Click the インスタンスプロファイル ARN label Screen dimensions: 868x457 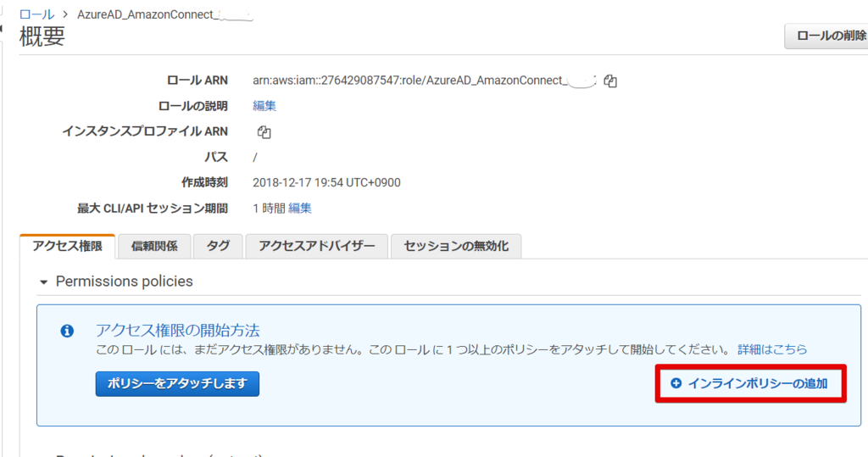point(145,131)
